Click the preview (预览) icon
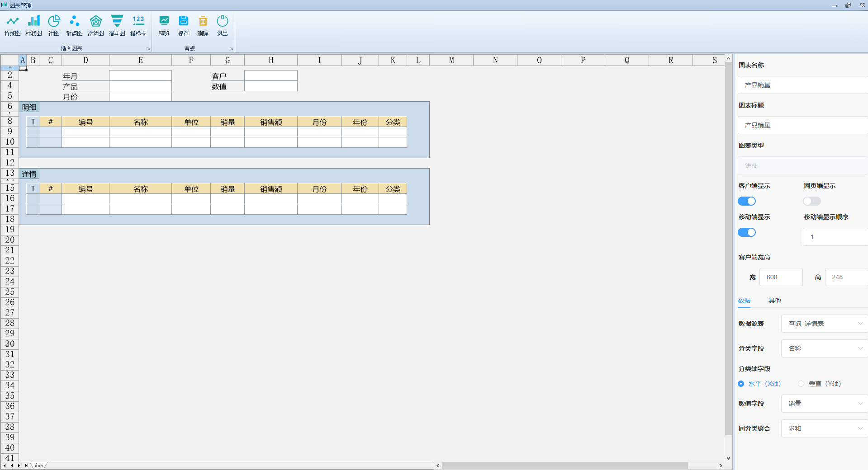Screen dimensions: 868x470 (164, 25)
